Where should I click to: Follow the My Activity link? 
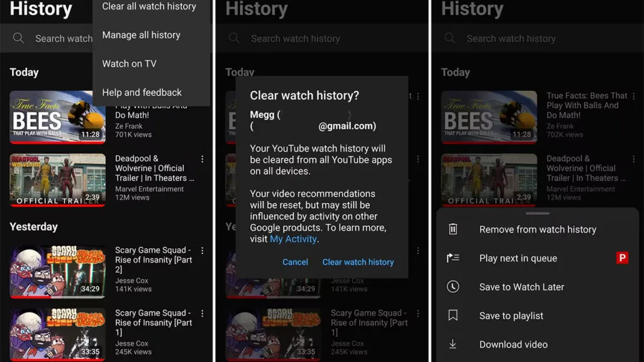point(293,239)
